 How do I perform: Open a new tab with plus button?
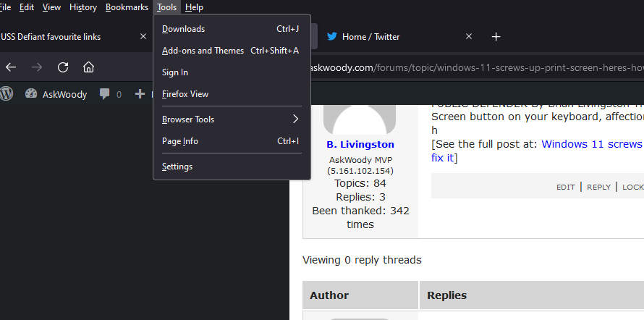click(x=496, y=36)
